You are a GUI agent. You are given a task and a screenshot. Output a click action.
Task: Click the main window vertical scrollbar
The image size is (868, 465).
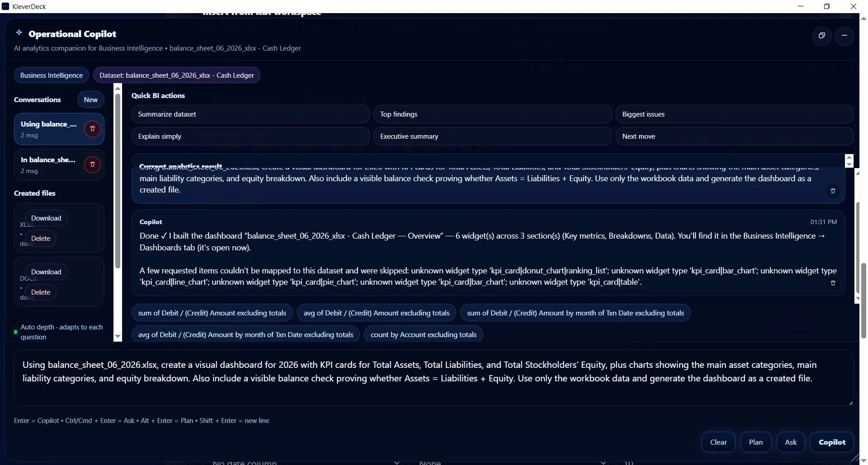click(863, 301)
